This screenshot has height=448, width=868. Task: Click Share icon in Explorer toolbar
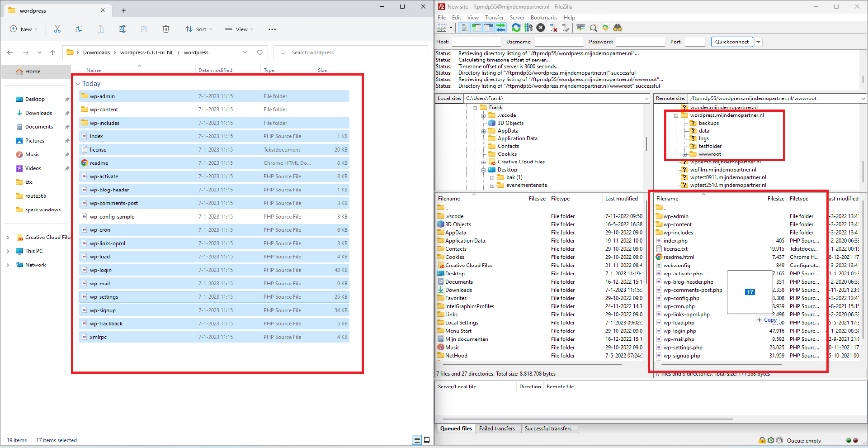coord(144,29)
